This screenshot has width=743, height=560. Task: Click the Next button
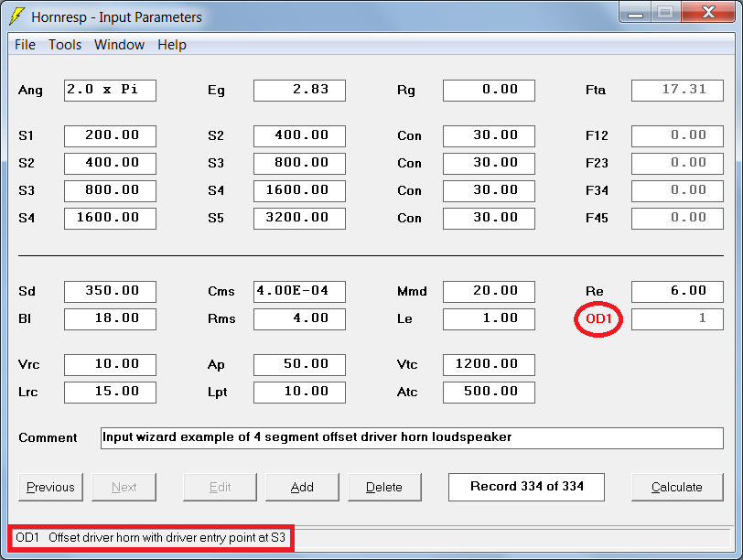[124, 487]
